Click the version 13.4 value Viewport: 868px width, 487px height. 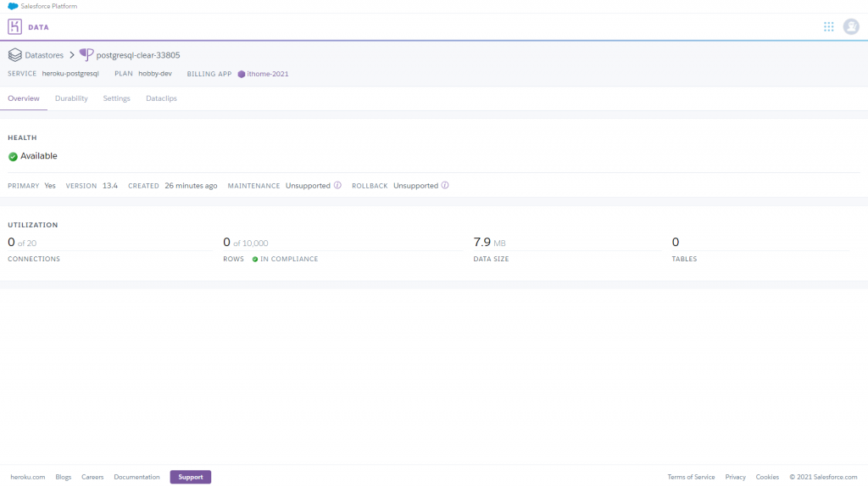pyautogui.click(x=110, y=186)
